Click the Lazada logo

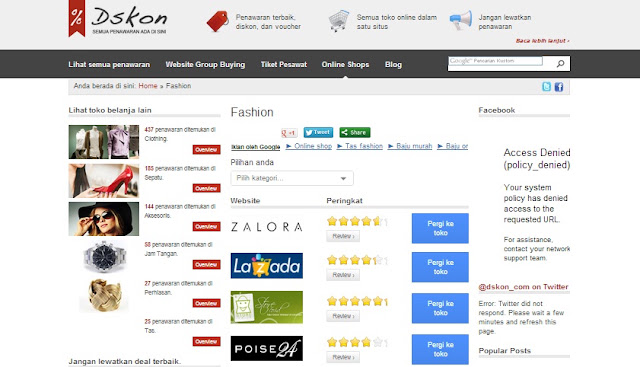pos(267,266)
